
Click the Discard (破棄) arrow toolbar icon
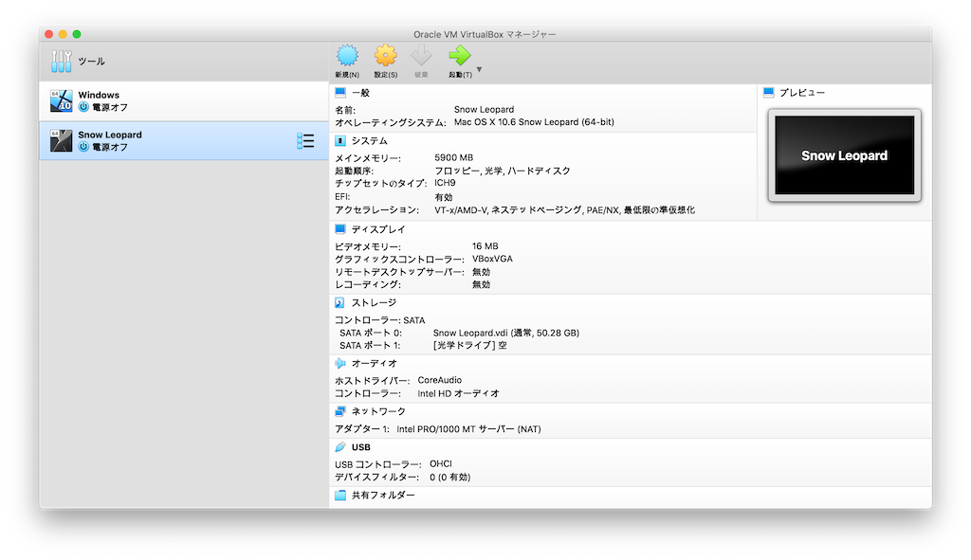[x=421, y=56]
